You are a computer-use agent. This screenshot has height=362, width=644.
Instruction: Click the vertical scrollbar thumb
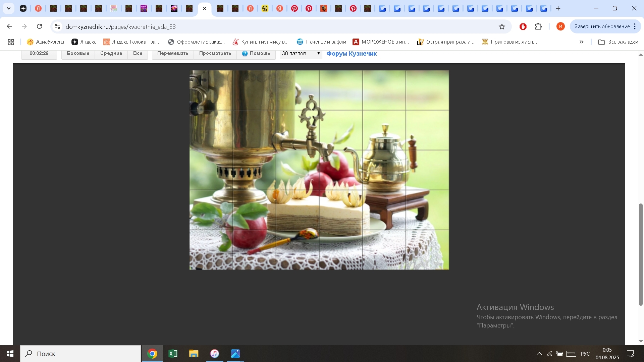641,254
